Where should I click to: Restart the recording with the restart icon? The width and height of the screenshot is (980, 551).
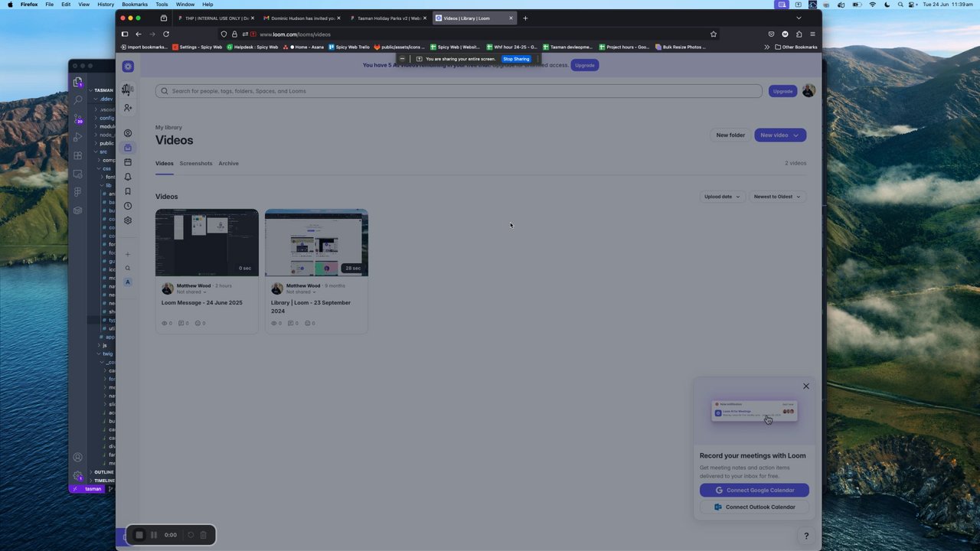point(191,535)
